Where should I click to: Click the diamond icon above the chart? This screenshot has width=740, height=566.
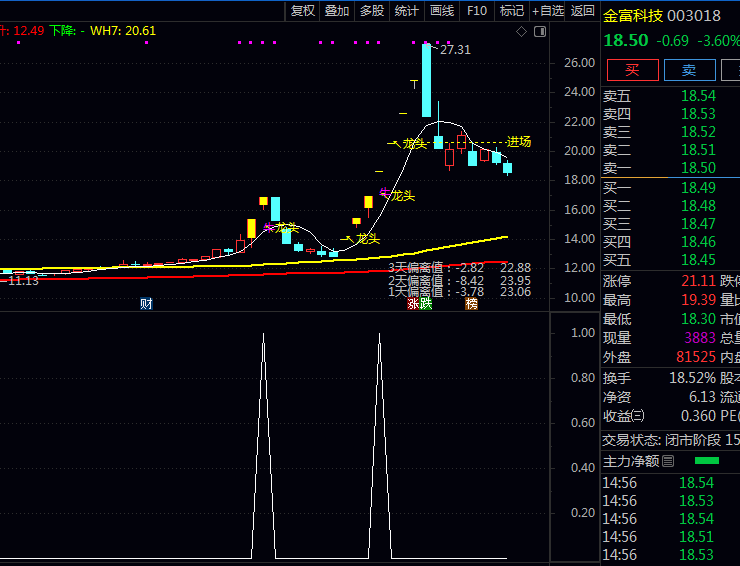(x=522, y=32)
